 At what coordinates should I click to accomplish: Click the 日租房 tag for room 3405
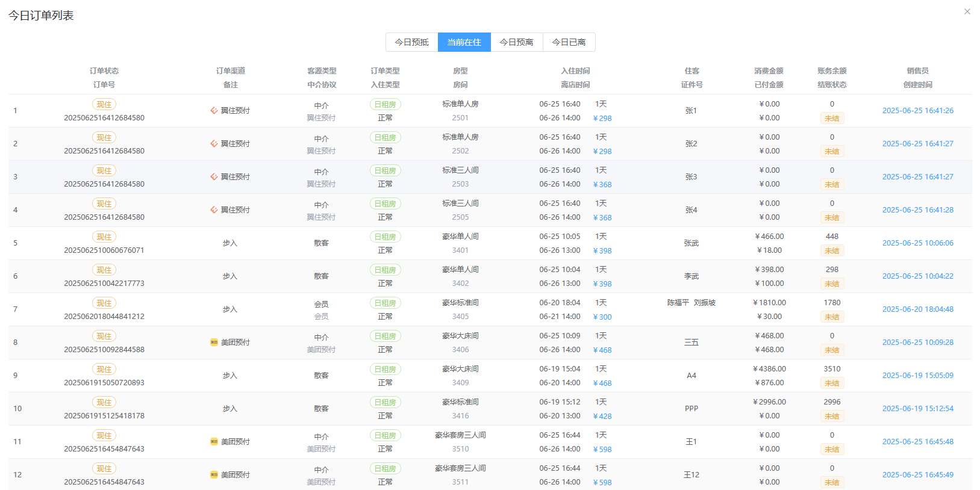point(385,303)
